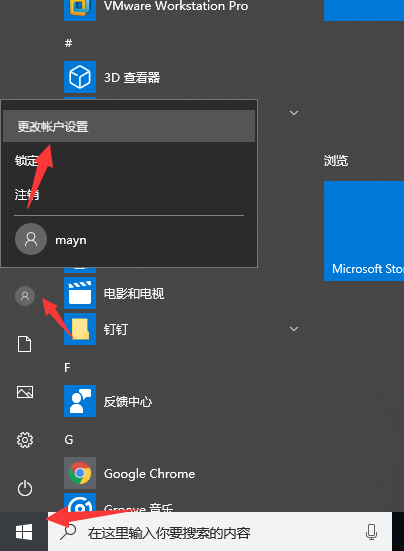Open the Microsoft Store tile
Image resolution: width=404 pixels, height=551 pixels.
coord(364,231)
